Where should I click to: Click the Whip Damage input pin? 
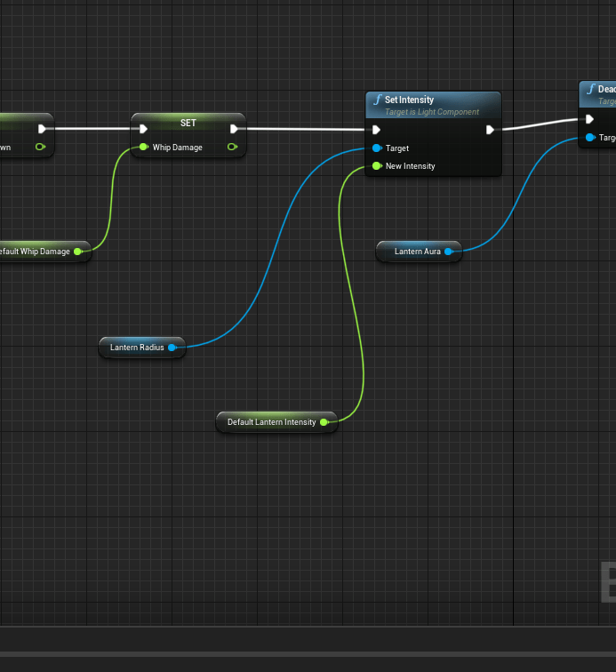(142, 148)
